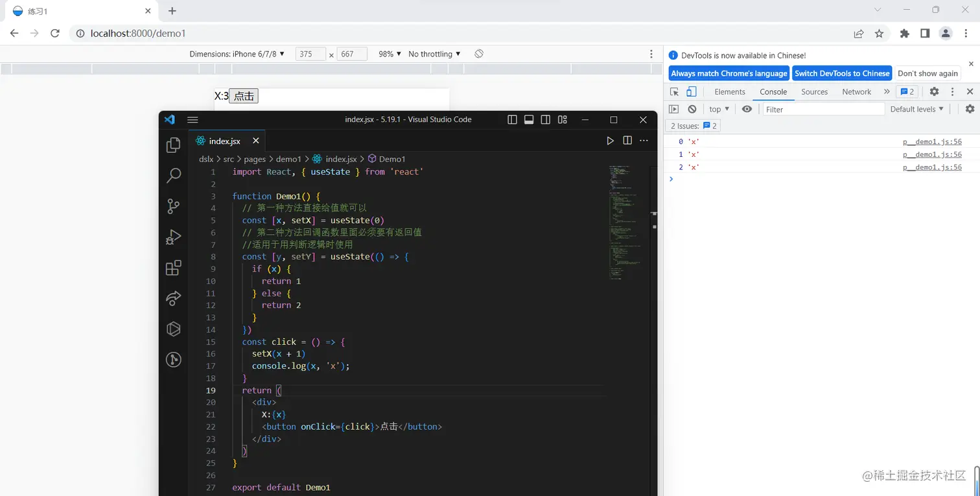Viewport: 980px width, 496px height.
Task: Toggle VS Code primary side bar
Action: pyautogui.click(x=512, y=119)
